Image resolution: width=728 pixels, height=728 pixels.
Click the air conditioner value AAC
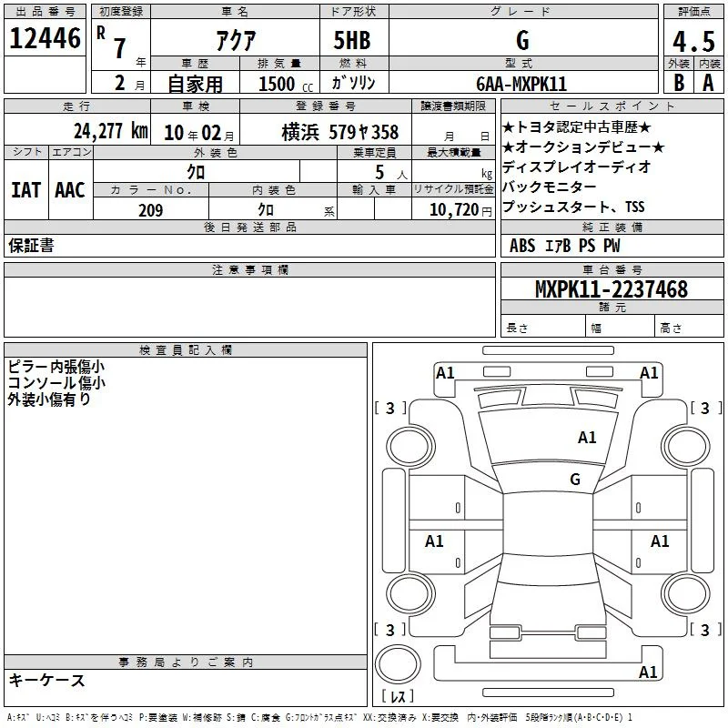coord(70,190)
